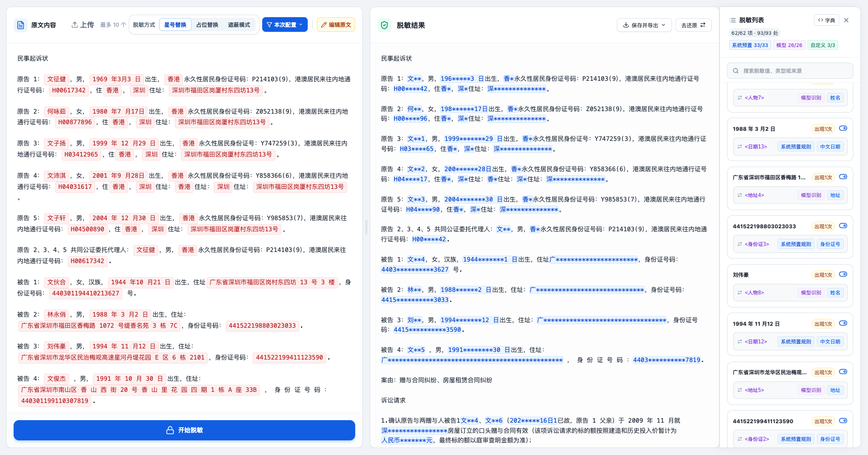Screen dimensions: 868x455
Task: Toggle the 广东省深圳市福田区香梅路 item switch
Action: 843,177
